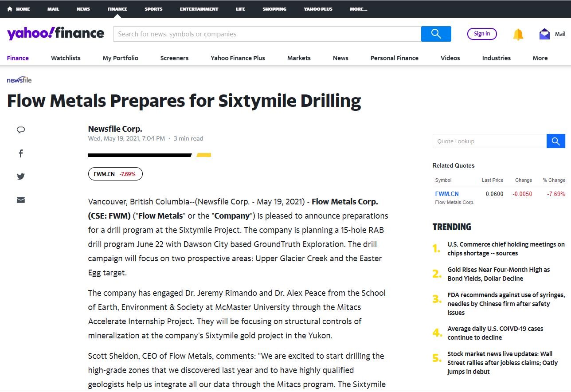571x392 pixels.
Task: Click the % Change column header
Action: (x=554, y=180)
